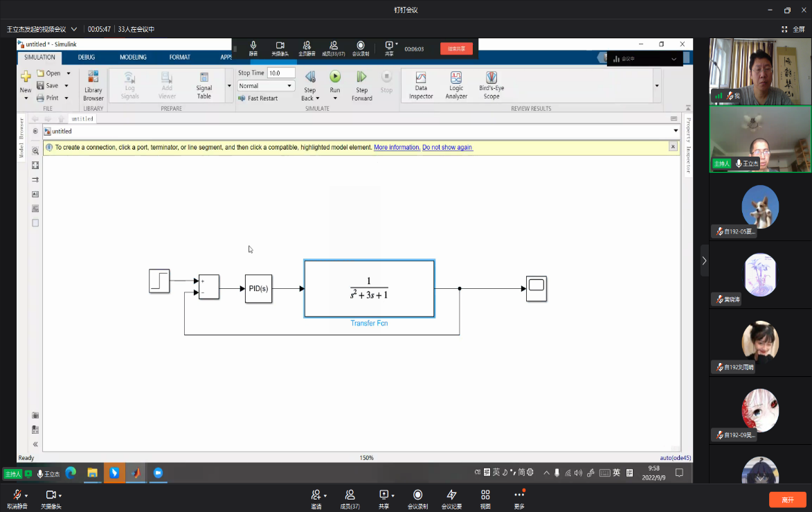Switch to the DEBUG ribbon tab
Screen dimensions: 812x512
(x=87, y=58)
